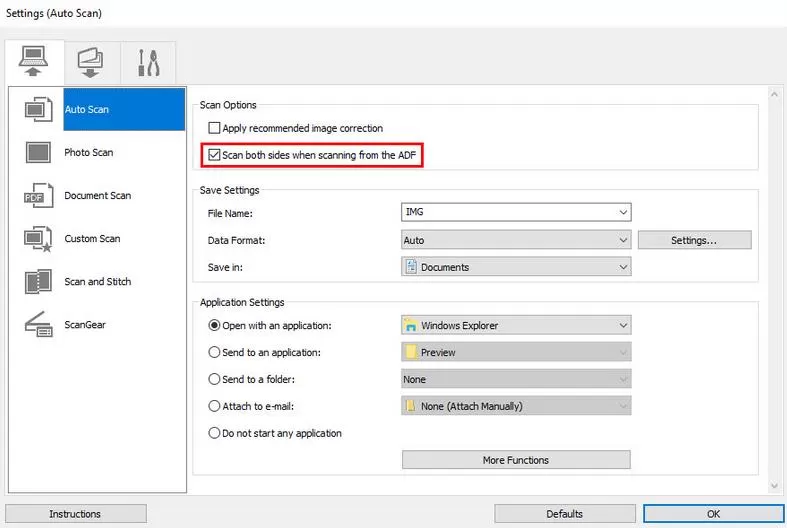Open the Data Format dropdown
This screenshot has height=528, width=787.
pos(623,240)
